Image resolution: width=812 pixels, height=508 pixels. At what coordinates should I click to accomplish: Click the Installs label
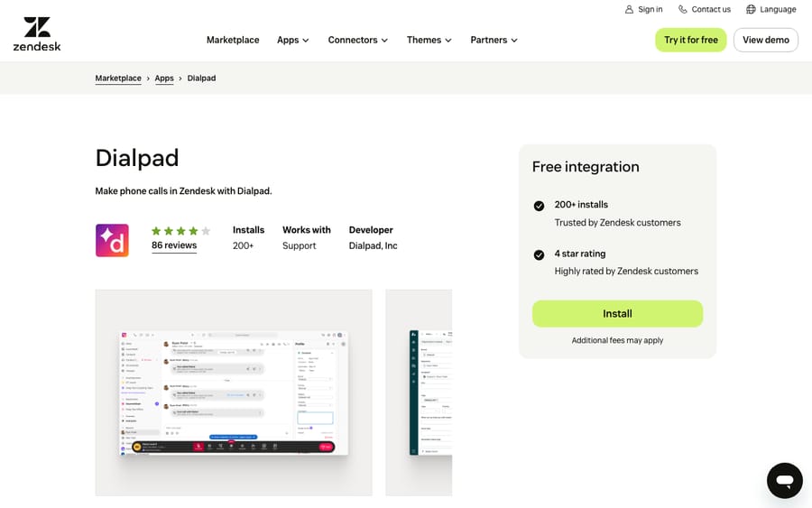point(249,230)
